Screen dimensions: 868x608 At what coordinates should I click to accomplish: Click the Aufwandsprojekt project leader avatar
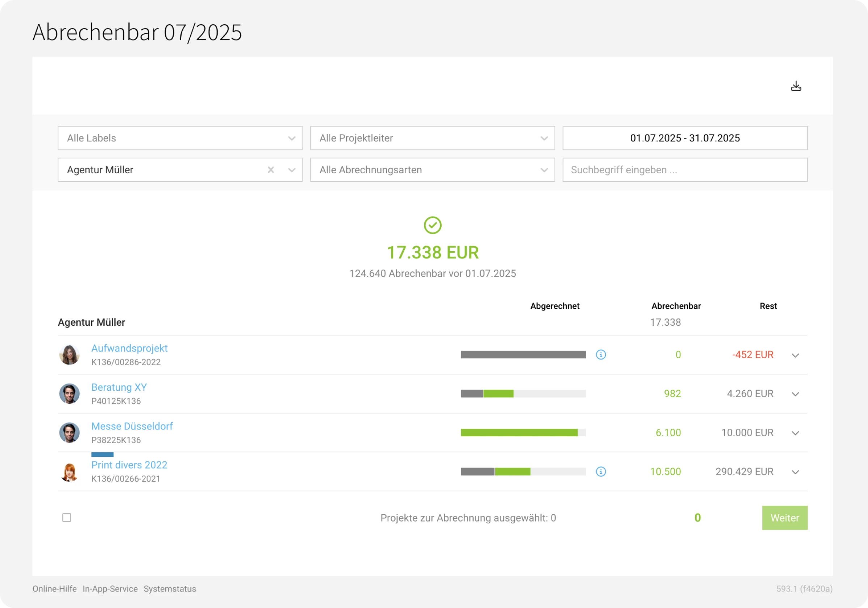coord(69,355)
